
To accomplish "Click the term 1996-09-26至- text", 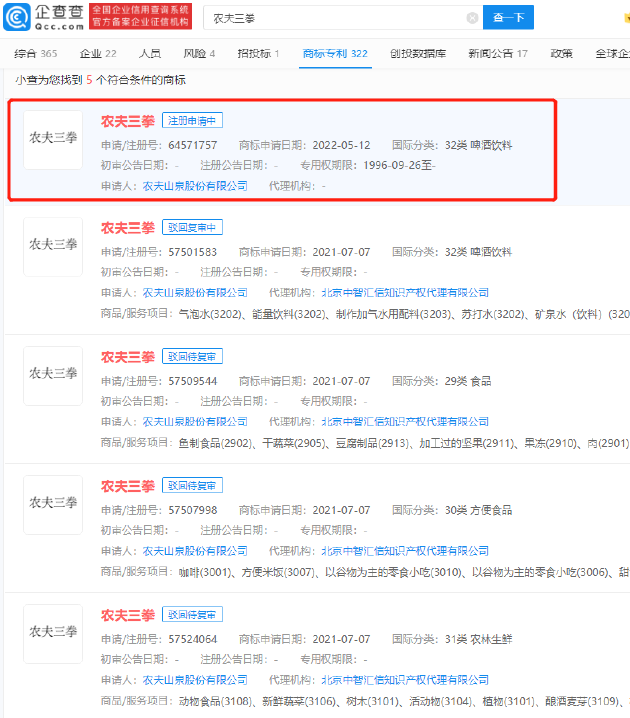I will 400,165.
